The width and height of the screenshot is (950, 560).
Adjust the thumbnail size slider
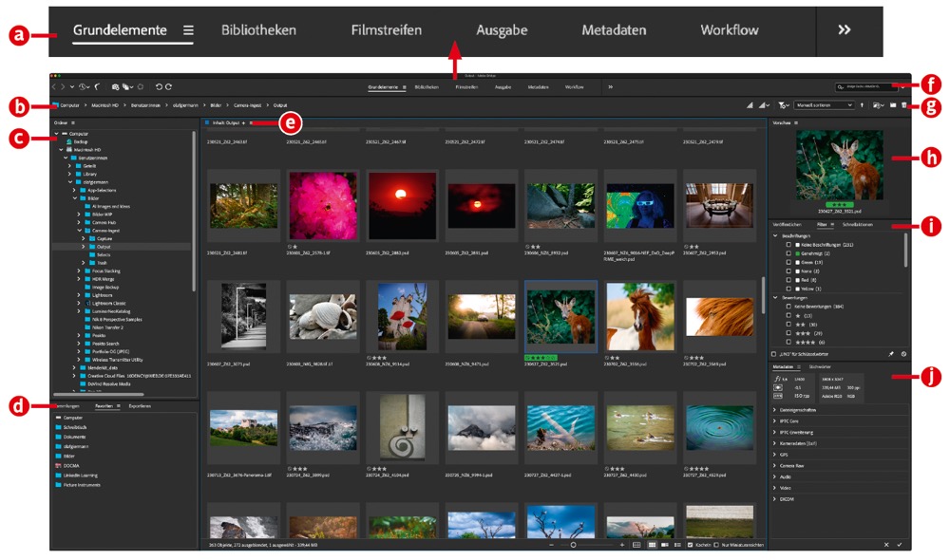(573, 545)
